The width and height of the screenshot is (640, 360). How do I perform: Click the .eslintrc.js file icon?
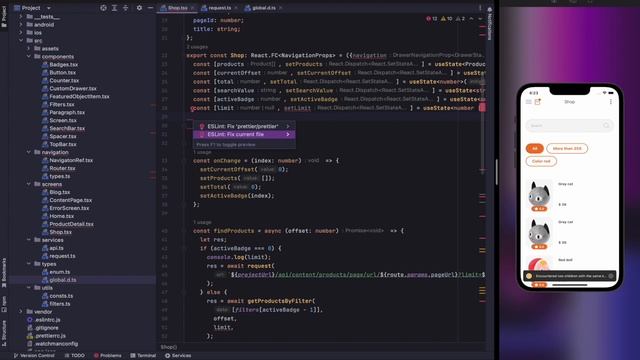pos(29,320)
